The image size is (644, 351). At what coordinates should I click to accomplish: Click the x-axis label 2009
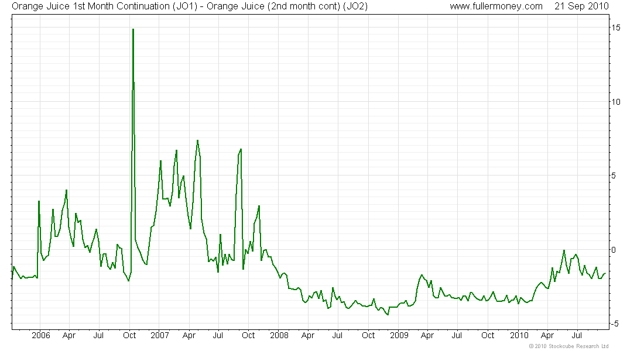click(399, 335)
